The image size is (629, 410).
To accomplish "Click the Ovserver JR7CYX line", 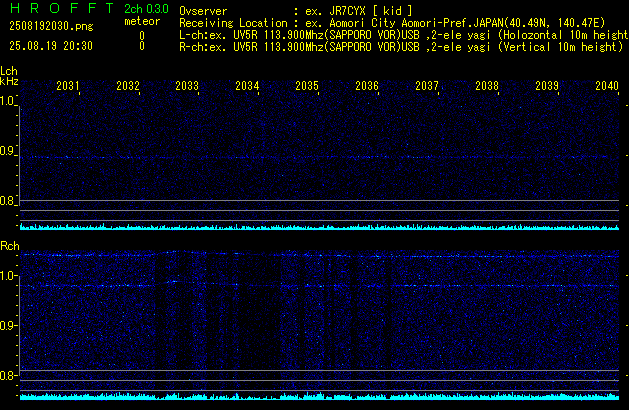I will (x=296, y=11).
